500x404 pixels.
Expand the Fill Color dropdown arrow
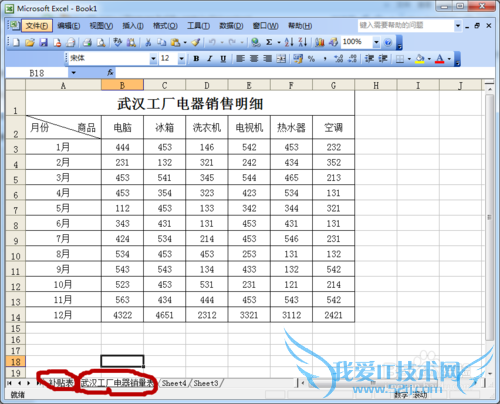point(429,59)
